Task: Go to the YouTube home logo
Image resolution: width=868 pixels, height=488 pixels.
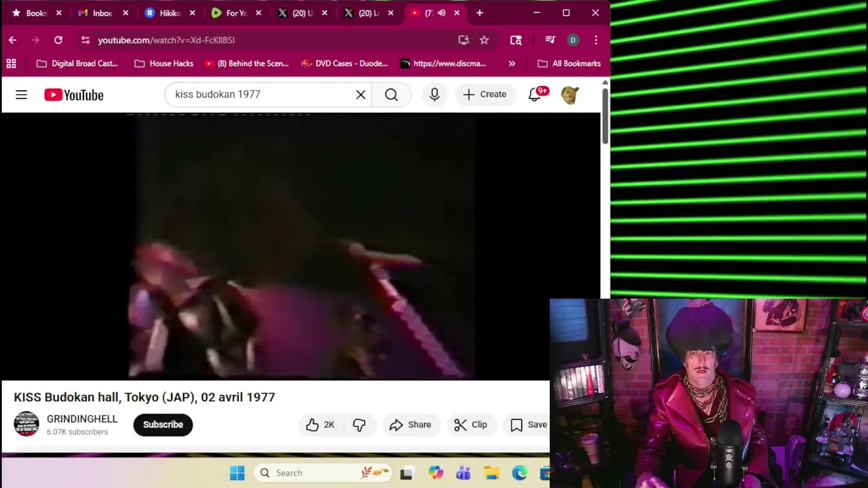Action: [74, 95]
